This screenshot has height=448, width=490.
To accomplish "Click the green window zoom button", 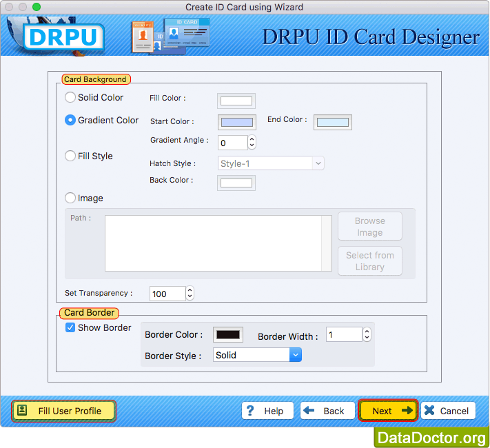I will pos(37,7).
